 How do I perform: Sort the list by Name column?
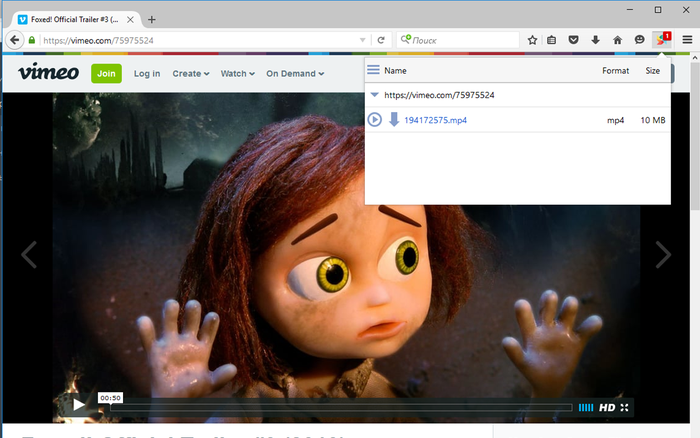pos(395,71)
